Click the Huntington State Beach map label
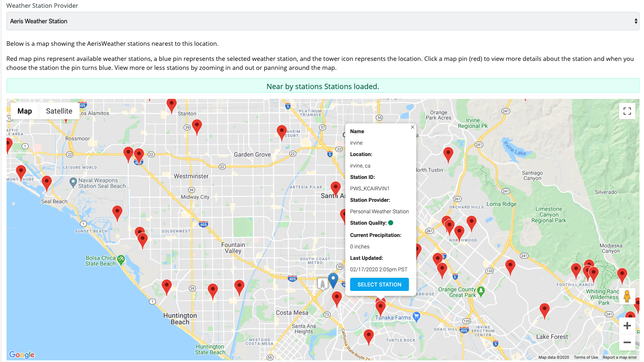The width and height of the screenshot is (644, 362). point(210,349)
